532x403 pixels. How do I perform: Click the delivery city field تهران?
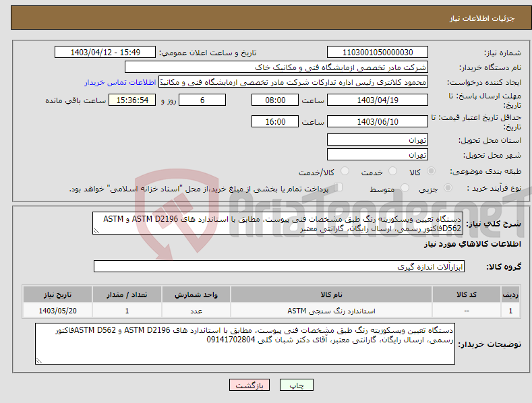tap(378, 155)
